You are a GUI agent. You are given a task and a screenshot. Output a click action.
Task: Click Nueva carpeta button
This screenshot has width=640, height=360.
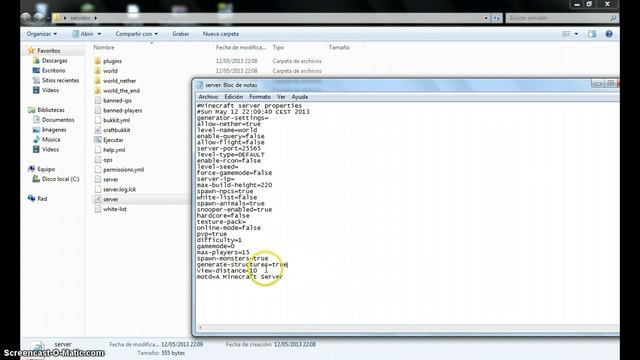(221, 34)
